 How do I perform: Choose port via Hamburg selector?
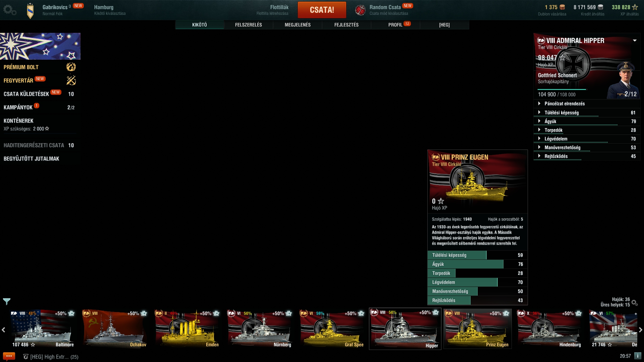point(110,10)
